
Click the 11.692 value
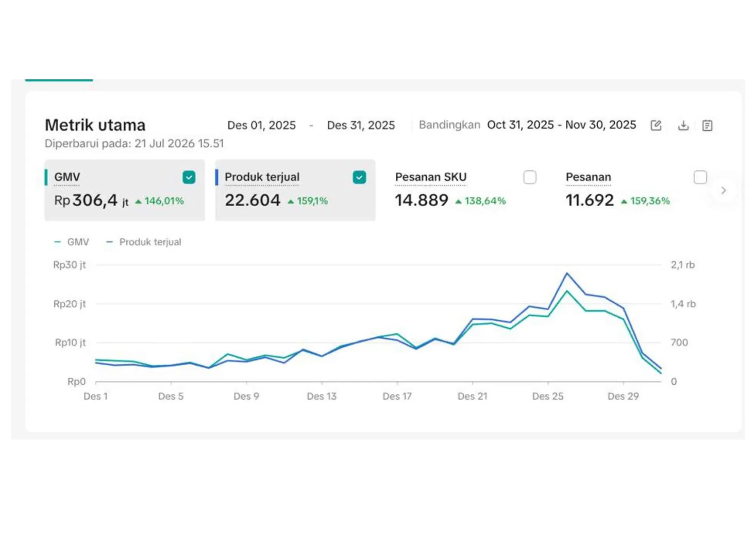tap(589, 200)
